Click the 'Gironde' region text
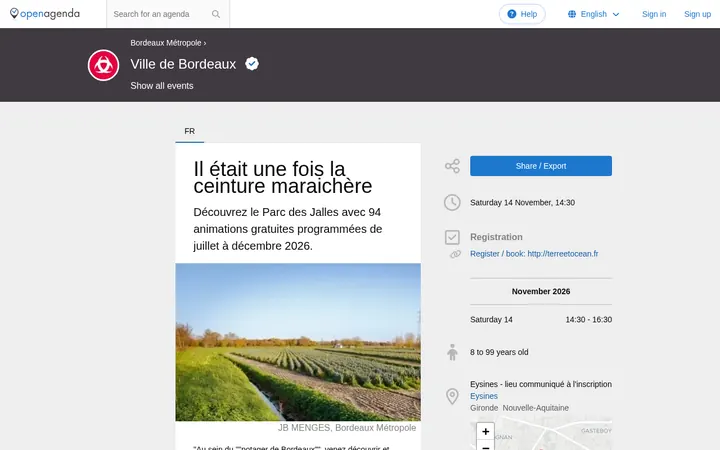The width and height of the screenshot is (720, 450). [484, 408]
